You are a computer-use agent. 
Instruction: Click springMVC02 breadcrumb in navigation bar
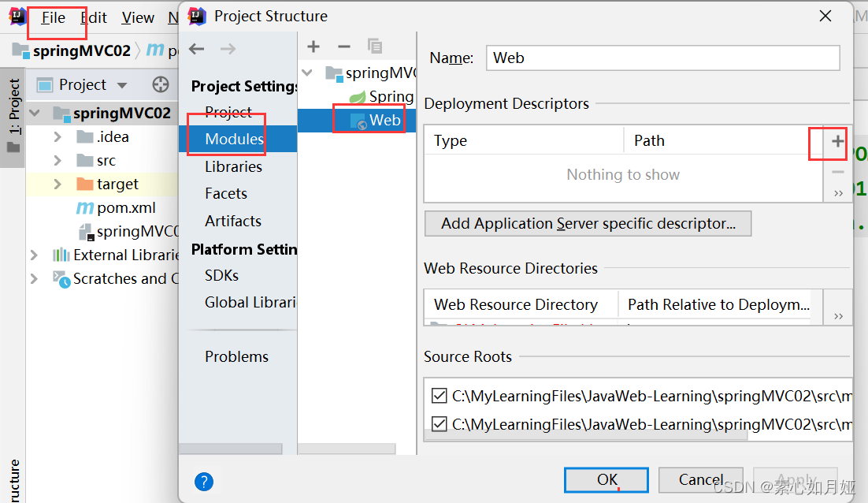(x=81, y=51)
